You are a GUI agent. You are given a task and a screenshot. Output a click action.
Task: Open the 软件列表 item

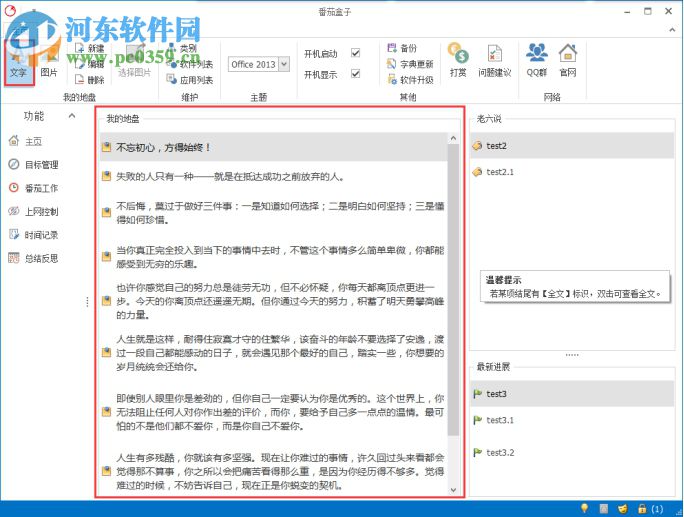(x=190, y=64)
